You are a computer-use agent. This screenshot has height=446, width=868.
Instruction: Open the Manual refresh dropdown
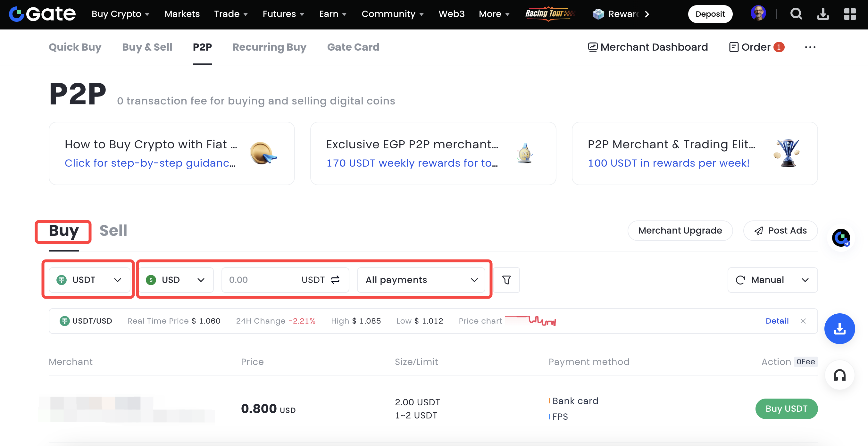coord(772,280)
